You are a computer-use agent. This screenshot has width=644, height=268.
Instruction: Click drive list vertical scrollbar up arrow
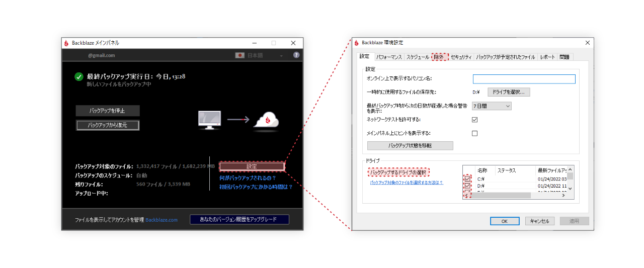point(570,169)
